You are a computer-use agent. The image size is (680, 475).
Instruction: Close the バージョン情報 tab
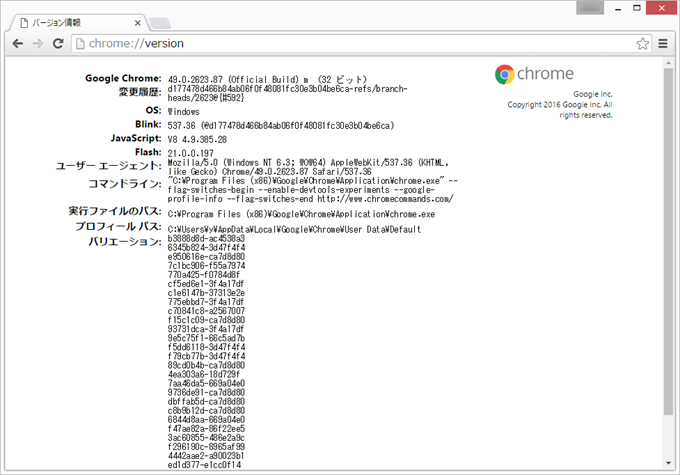[137, 23]
